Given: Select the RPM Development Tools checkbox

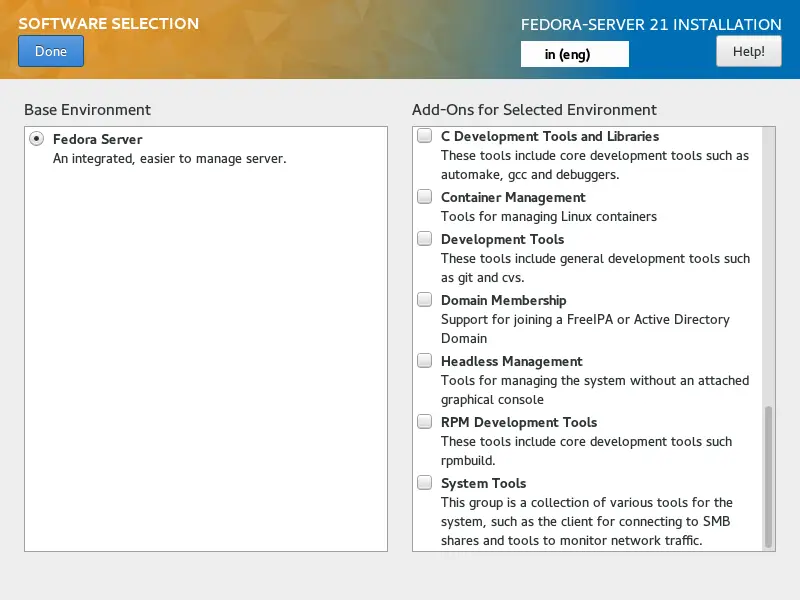Looking at the screenshot, I should 425,422.
